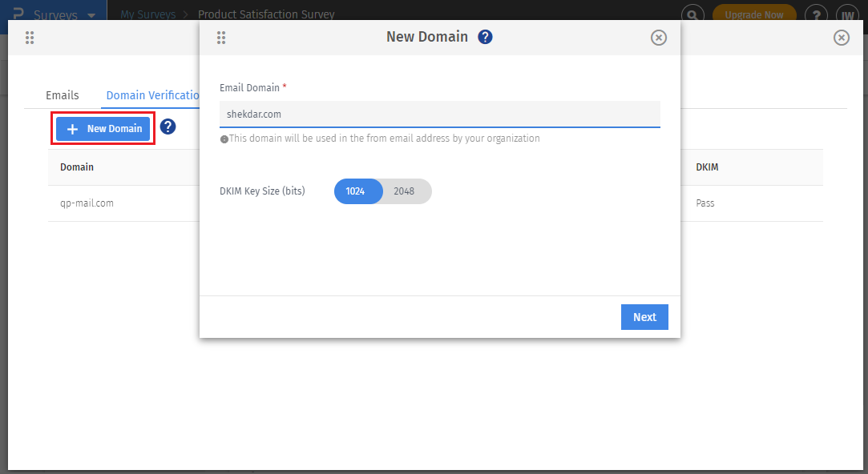Click the Email Domain input field
This screenshot has height=474, width=868.
tap(439, 114)
